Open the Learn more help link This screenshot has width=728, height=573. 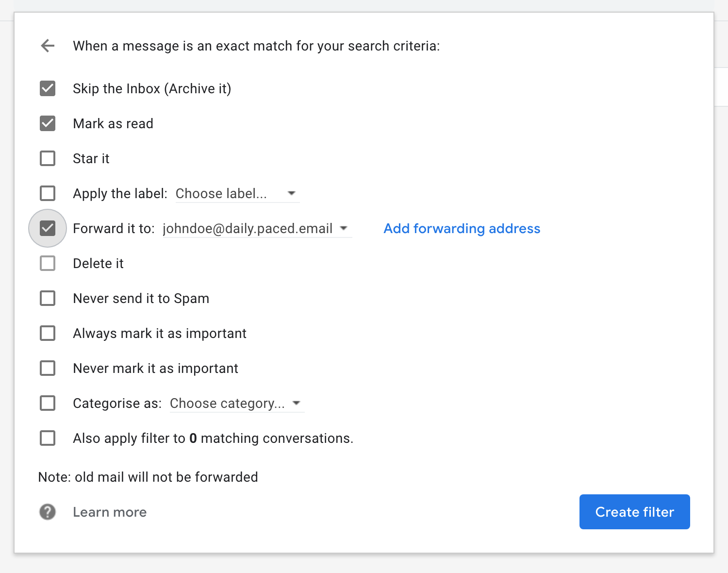tap(110, 512)
